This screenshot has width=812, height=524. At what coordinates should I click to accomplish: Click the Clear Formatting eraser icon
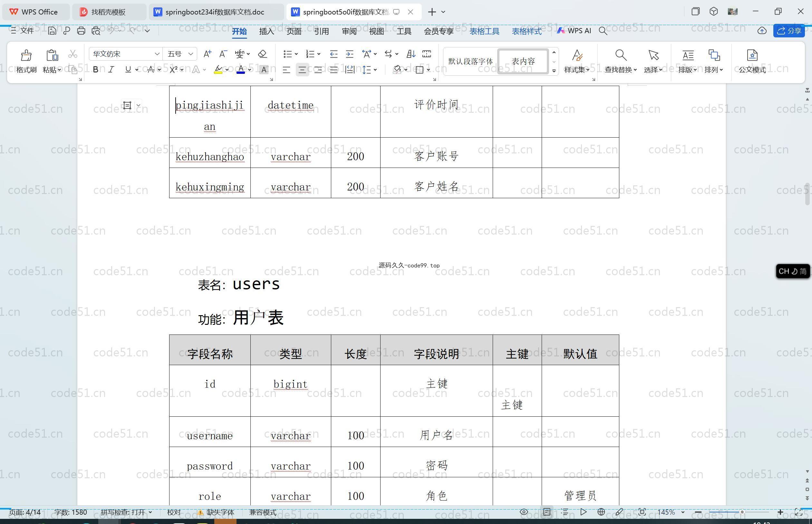[262, 54]
